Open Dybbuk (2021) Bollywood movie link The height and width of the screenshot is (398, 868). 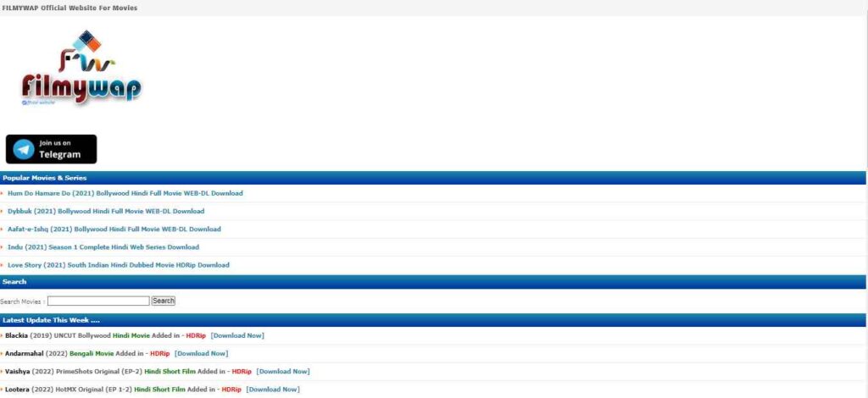(106, 211)
